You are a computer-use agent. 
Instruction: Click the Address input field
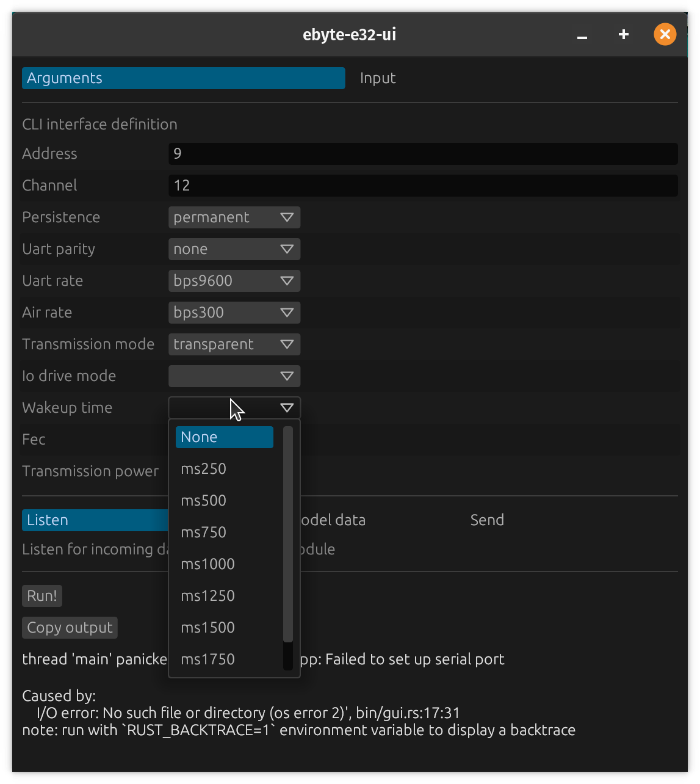(x=422, y=154)
